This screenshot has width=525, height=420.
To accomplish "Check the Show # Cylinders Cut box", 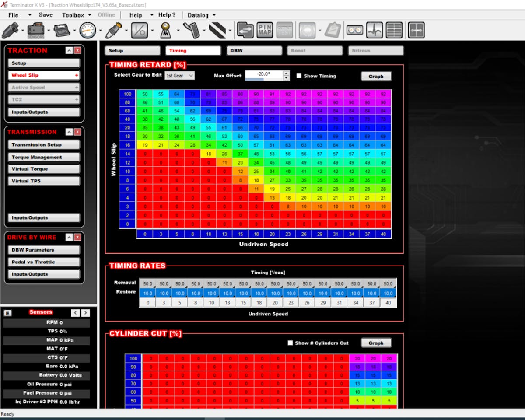I will 290,343.
